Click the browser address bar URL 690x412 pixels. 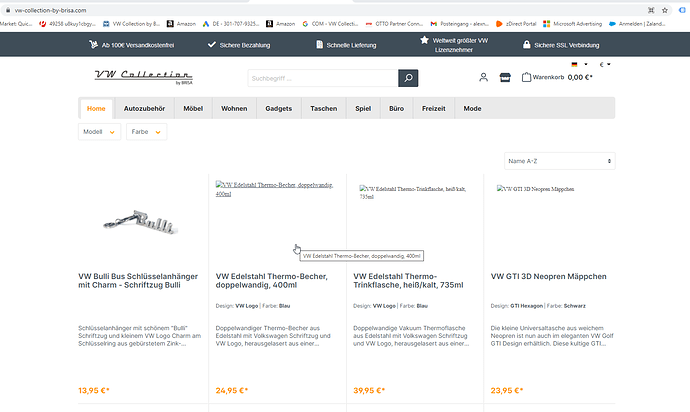click(51, 10)
